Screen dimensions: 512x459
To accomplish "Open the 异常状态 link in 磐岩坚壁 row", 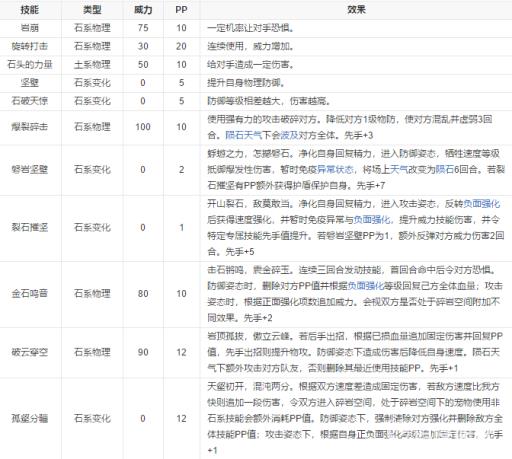I will click(335, 170).
